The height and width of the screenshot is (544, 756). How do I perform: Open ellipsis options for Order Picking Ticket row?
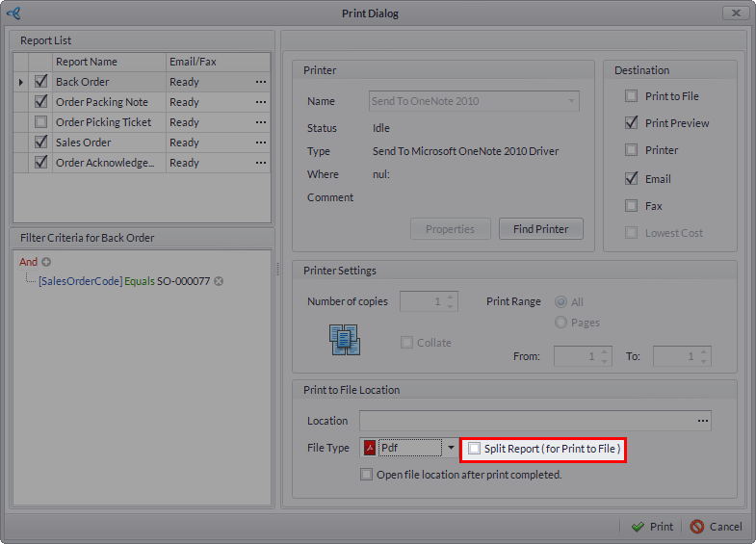[261, 122]
